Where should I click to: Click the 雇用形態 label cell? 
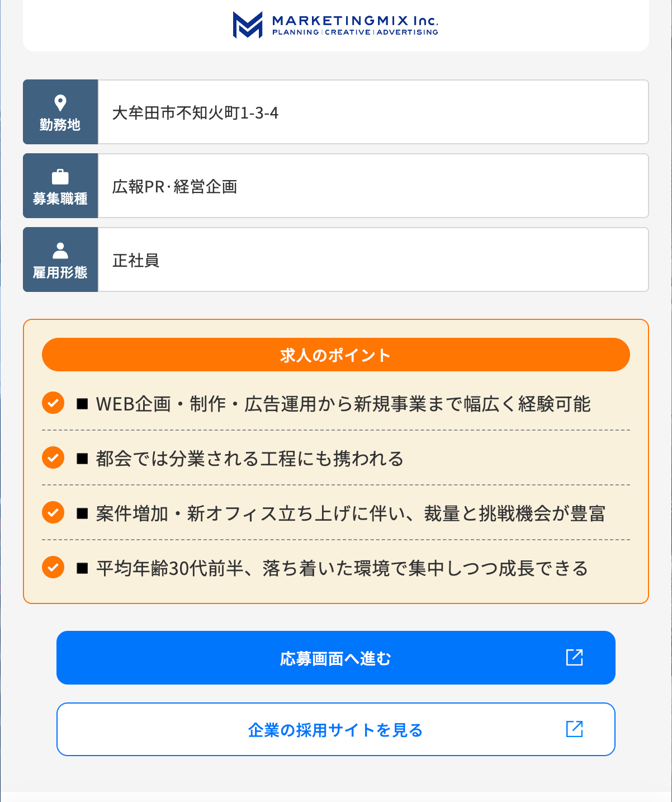60,260
